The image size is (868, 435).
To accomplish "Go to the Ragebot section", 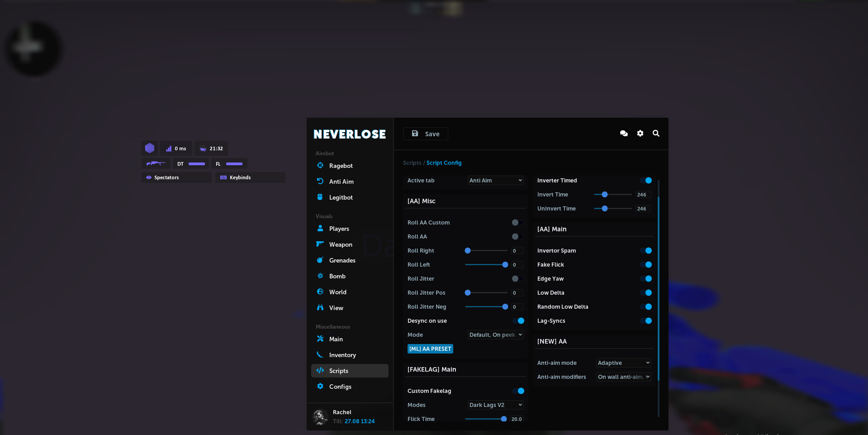I will click(x=350, y=166).
